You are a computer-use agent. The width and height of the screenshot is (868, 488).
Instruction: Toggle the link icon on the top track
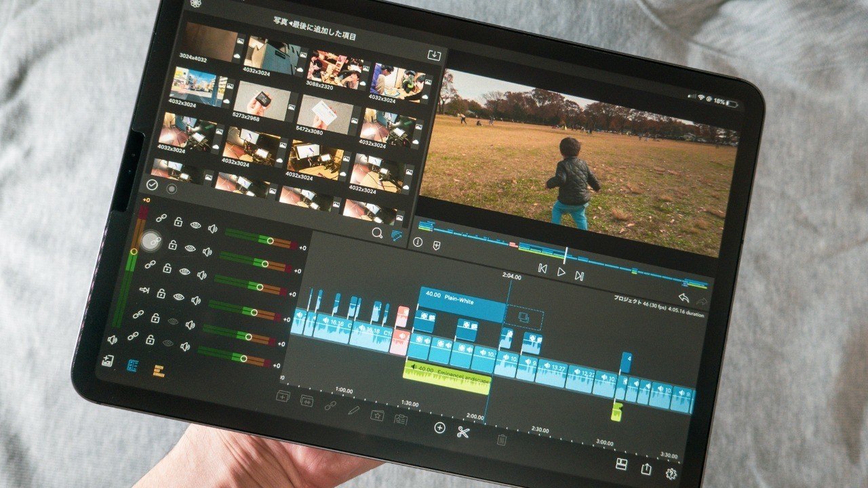pyautogui.click(x=161, y=218)
